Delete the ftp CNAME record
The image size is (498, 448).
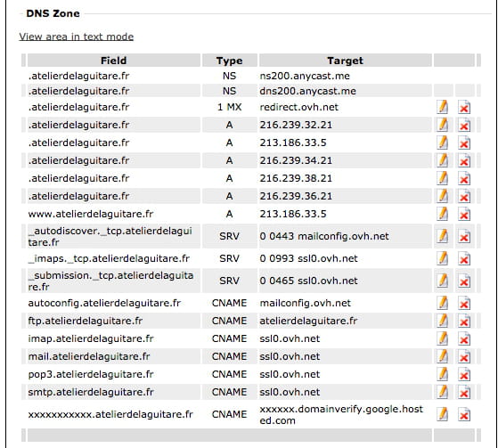[464, 321]
